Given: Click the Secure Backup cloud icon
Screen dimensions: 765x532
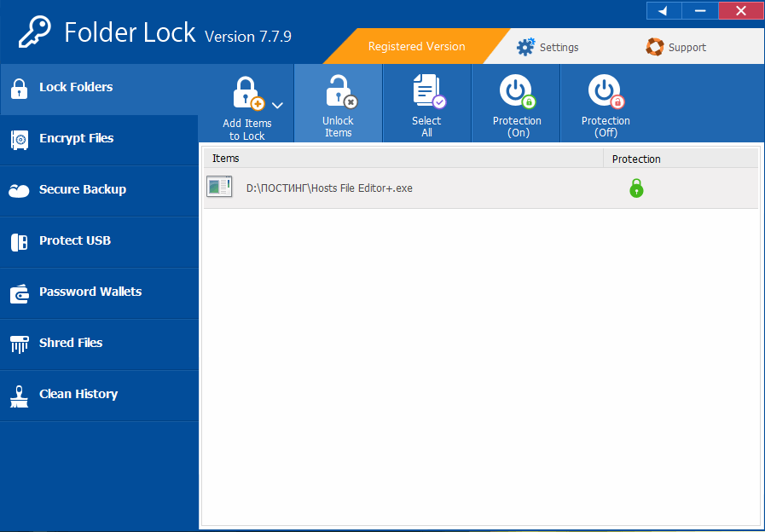Looking at the screenshot, I should (19, 190).
